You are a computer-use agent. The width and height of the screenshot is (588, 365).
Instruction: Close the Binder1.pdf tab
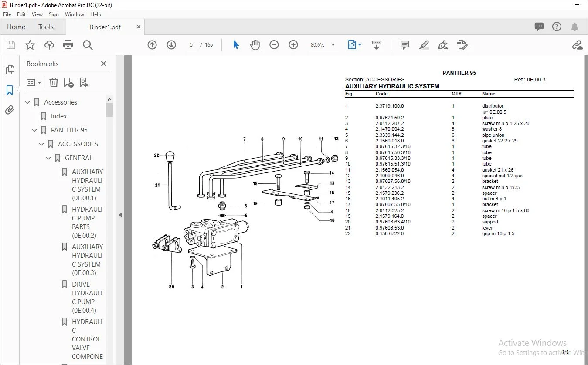coord(139,27)
